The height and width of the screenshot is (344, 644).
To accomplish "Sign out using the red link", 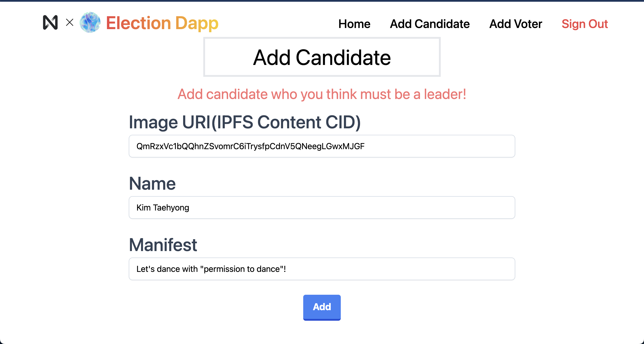I will (x=585, y=24).
